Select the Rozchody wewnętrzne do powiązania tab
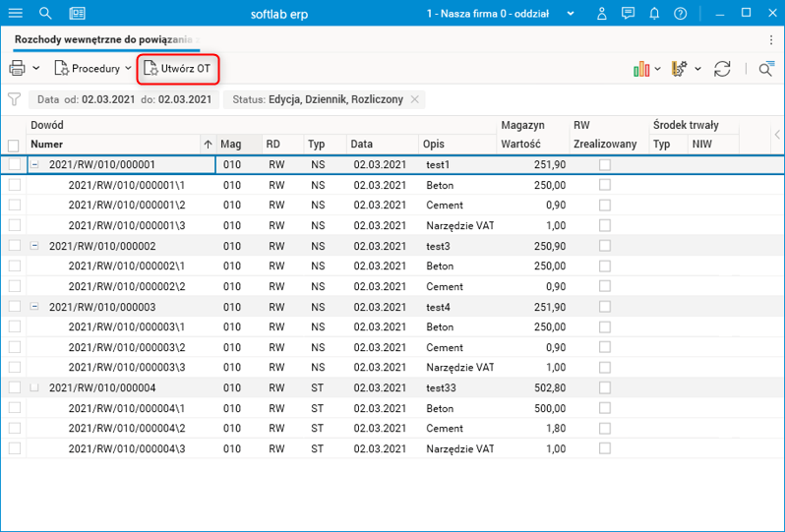785x532 pixels. pos(103,39)
